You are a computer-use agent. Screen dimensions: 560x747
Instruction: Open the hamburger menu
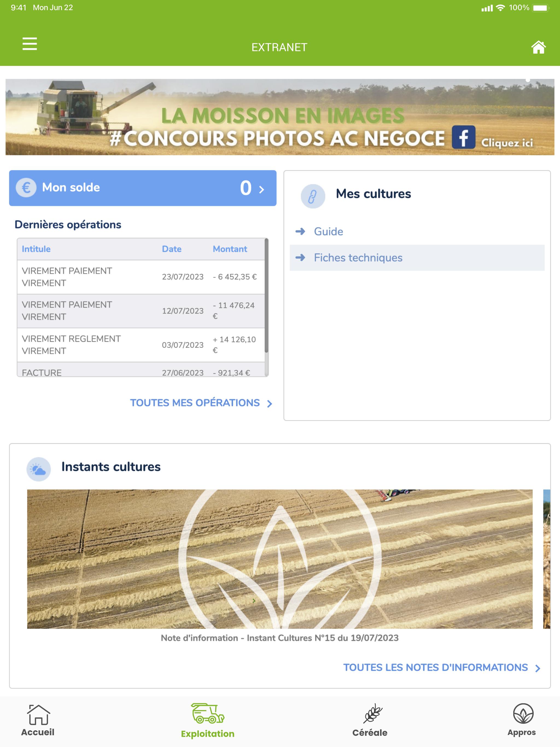coord(30,44)
